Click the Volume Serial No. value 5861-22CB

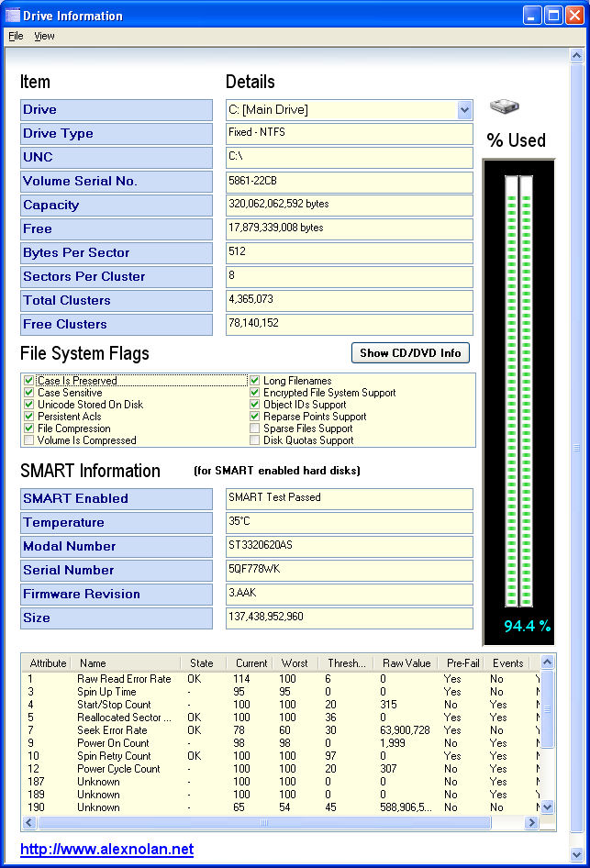tap(350, 181)
